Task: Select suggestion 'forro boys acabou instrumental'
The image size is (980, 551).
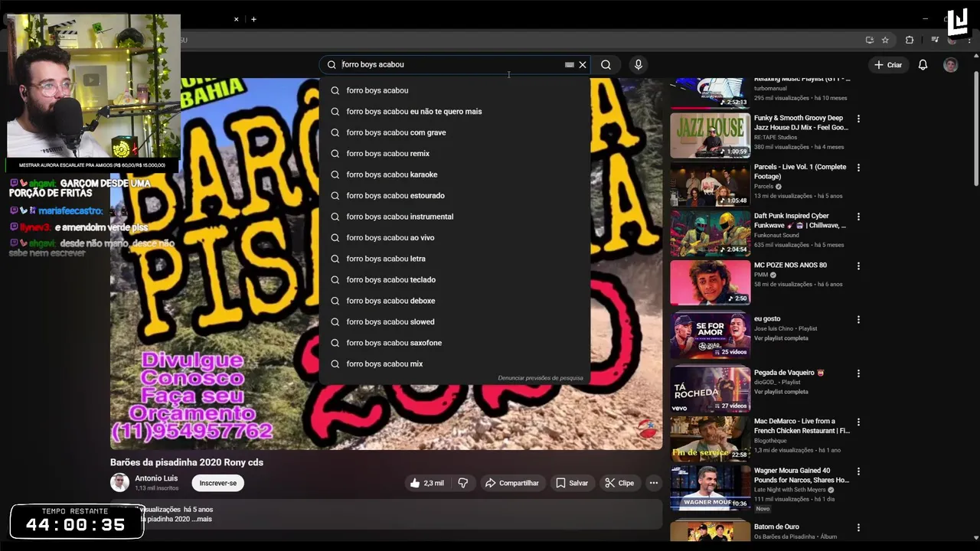Action: tap(455, 217)
